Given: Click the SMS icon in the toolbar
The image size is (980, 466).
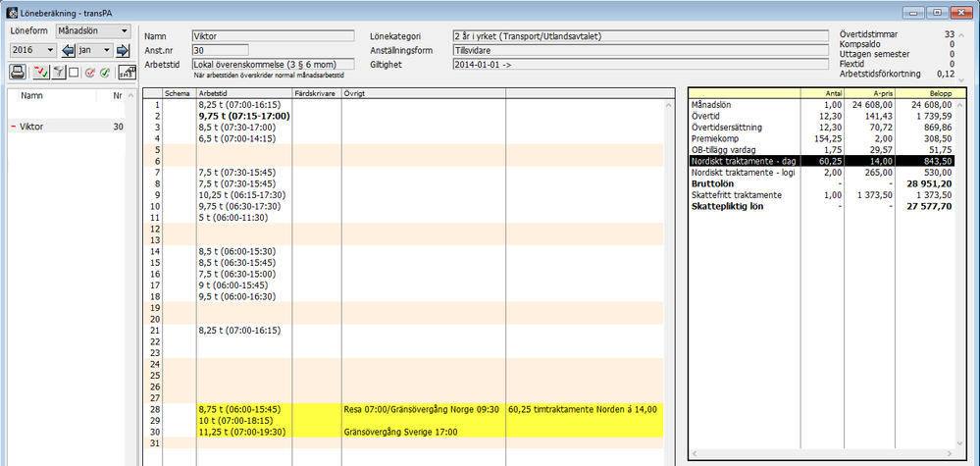Looking at the screenshot, I should click(127, 72).
